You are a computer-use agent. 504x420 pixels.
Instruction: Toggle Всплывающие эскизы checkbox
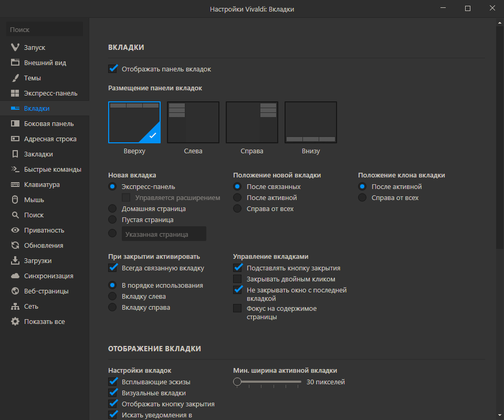coord(112,382)
